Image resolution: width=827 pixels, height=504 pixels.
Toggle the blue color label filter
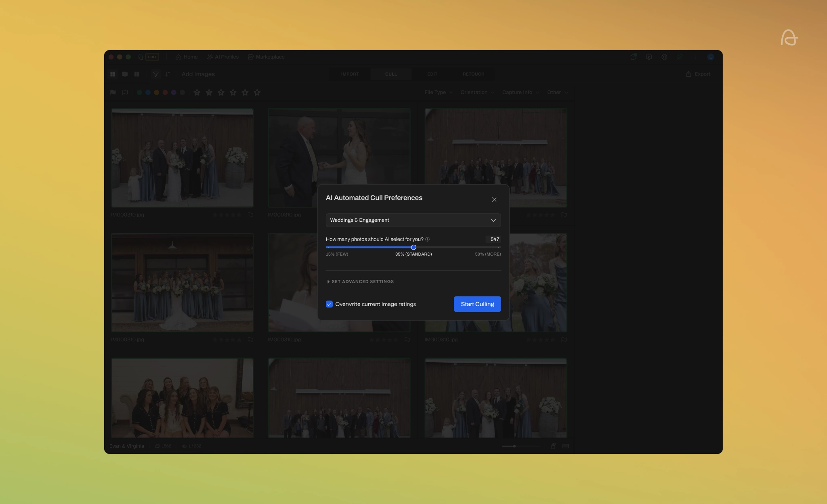[148, 92]
